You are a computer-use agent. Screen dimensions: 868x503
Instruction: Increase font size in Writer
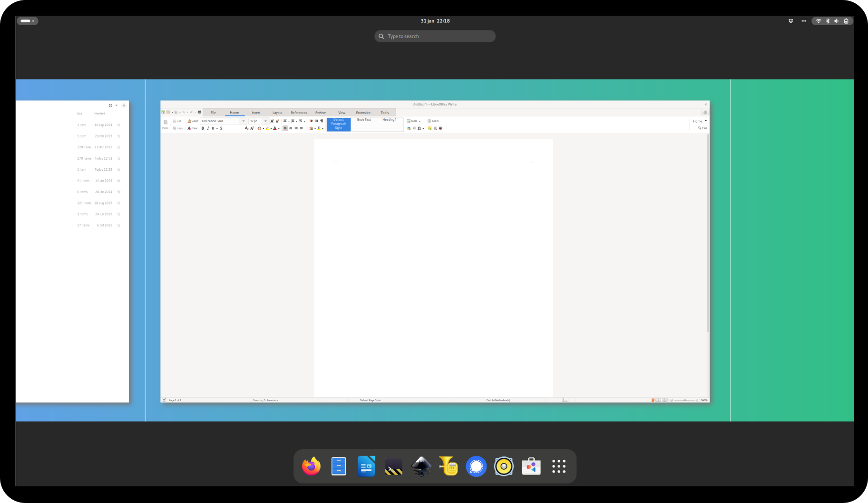(x=272, y=121)
